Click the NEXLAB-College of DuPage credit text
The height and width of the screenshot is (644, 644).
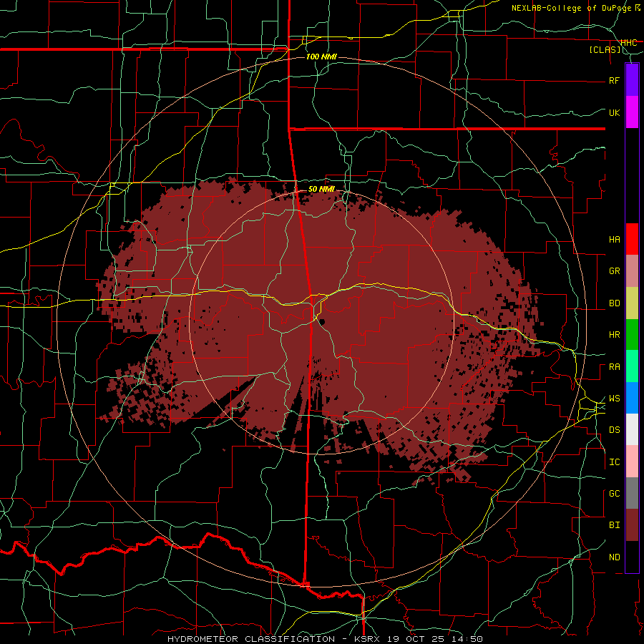click(x=571, y=8)
